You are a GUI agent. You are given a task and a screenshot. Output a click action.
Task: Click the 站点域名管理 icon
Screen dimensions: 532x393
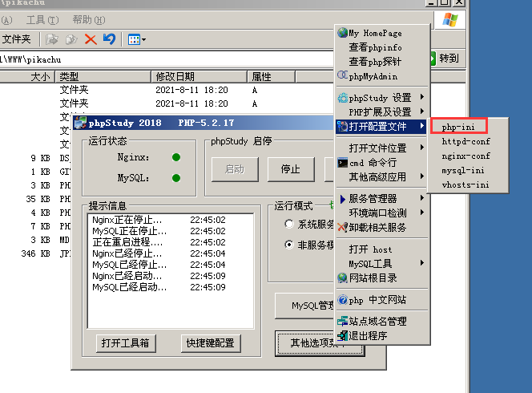point(343,321)
